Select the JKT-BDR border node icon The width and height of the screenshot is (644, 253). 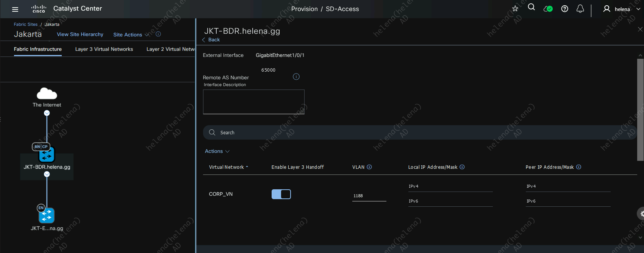pos(47,154)
